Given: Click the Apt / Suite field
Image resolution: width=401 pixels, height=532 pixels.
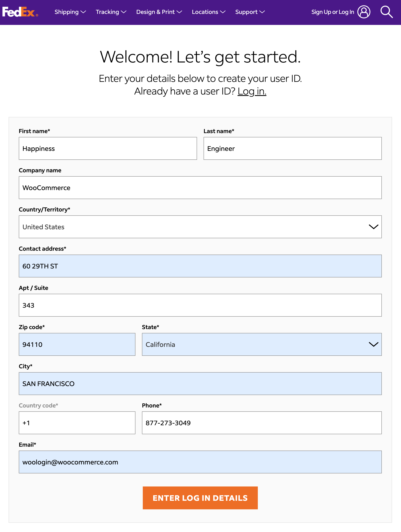Looking at the screenshot, I should [200, 305].
